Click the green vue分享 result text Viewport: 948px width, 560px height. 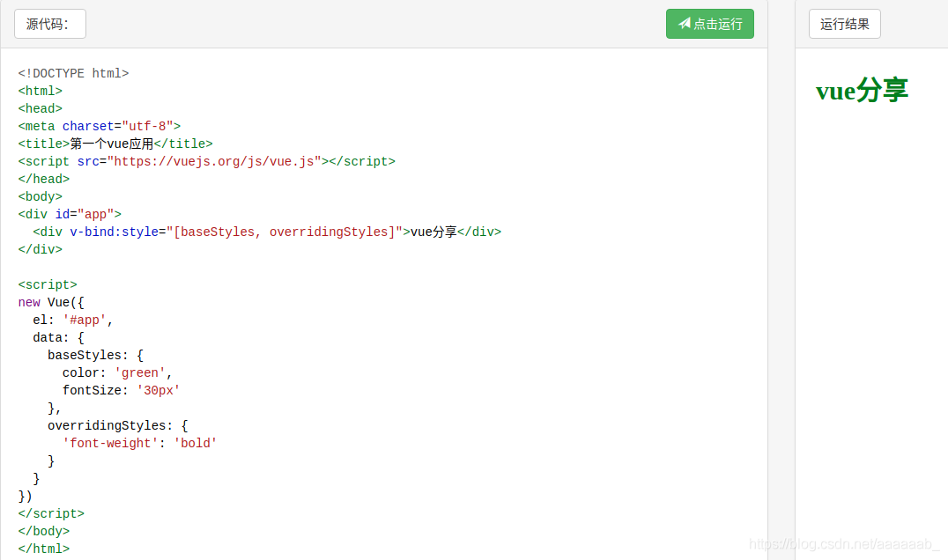[862, 90]
